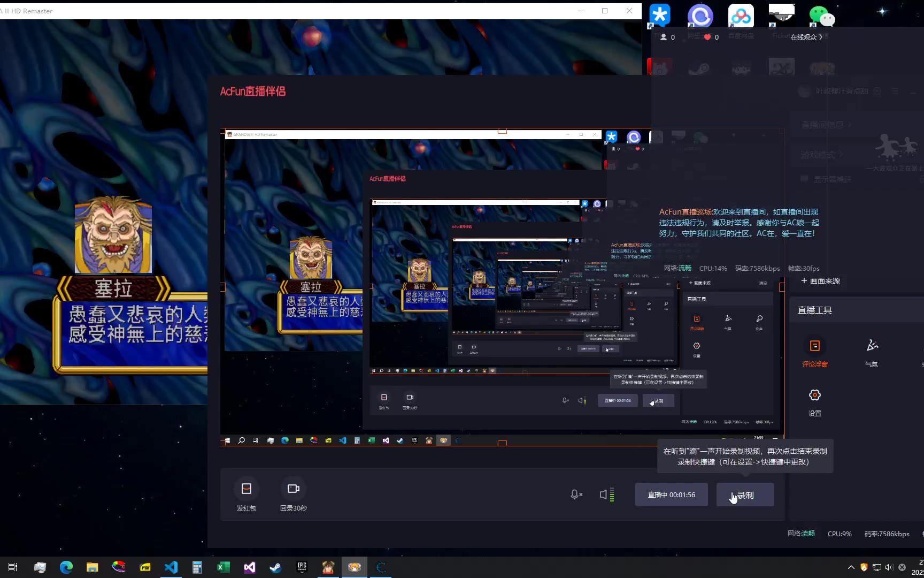Expand the faded 游戏模式 section

(x=821, y=155)
